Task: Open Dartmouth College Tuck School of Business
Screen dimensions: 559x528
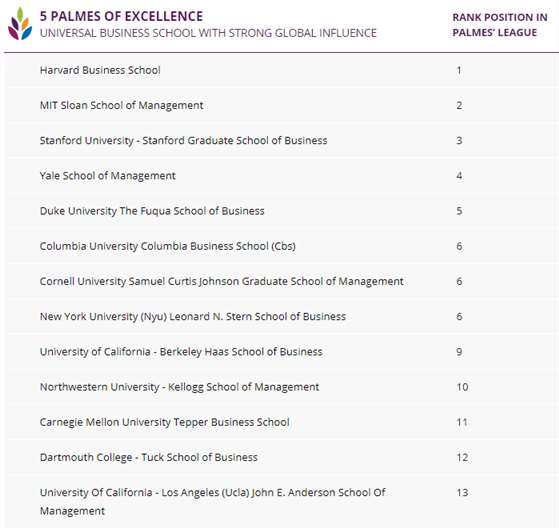Action: point(149,457)
